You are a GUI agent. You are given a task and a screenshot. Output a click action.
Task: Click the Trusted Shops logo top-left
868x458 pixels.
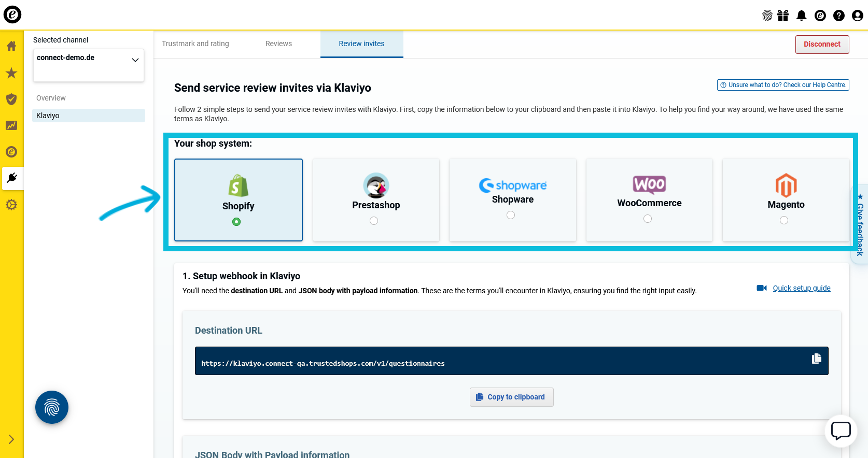(x=12, y=15)
